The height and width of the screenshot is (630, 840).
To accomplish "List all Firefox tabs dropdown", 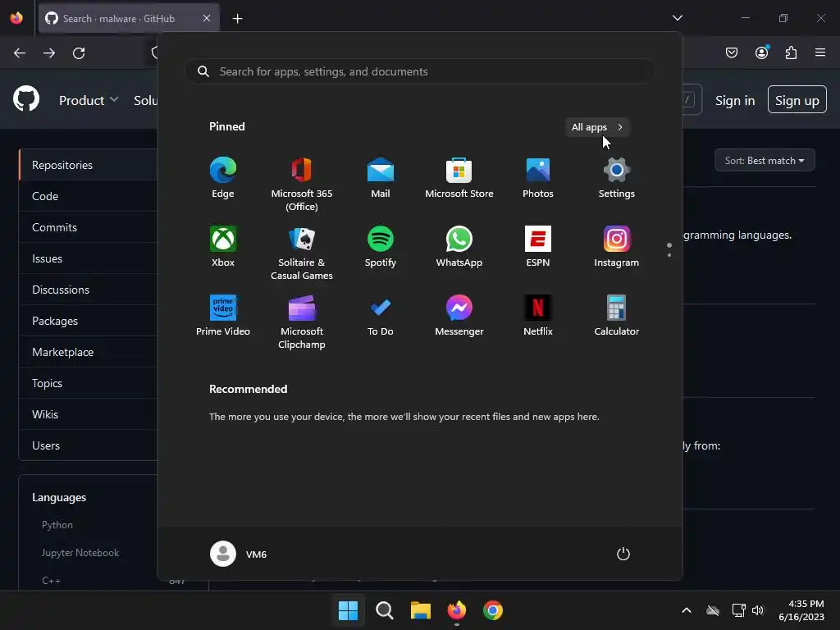I will click(x=677, y=18).
